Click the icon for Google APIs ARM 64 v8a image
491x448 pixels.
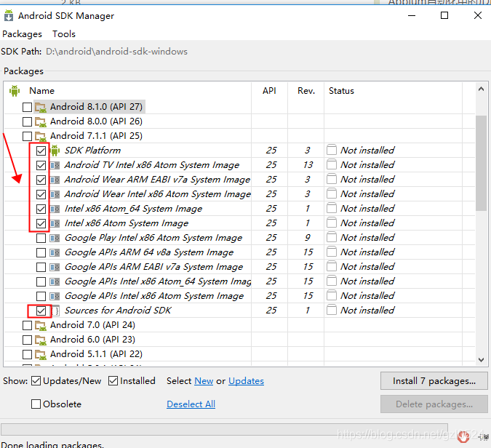55,252
